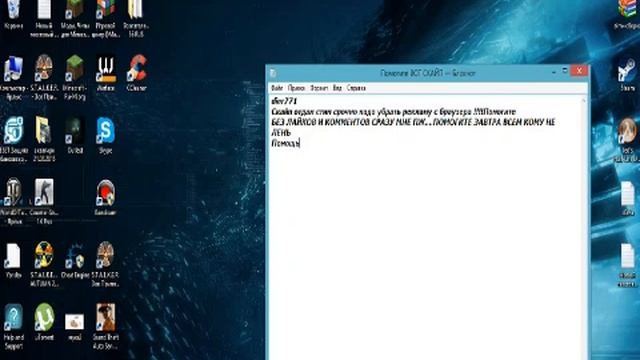Click the Notepad scrollbar up arrow
The image size is (640, 360).
pyautogui.click(x=584, y=100)
